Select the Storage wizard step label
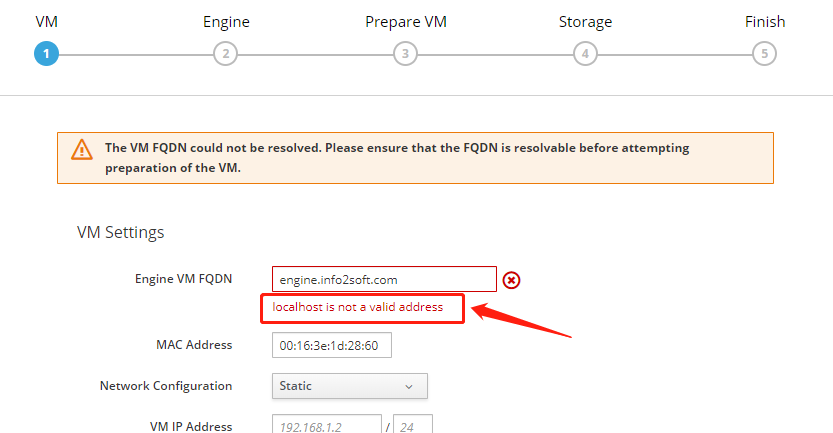833x433 pixels. click(x=585, y=22)
